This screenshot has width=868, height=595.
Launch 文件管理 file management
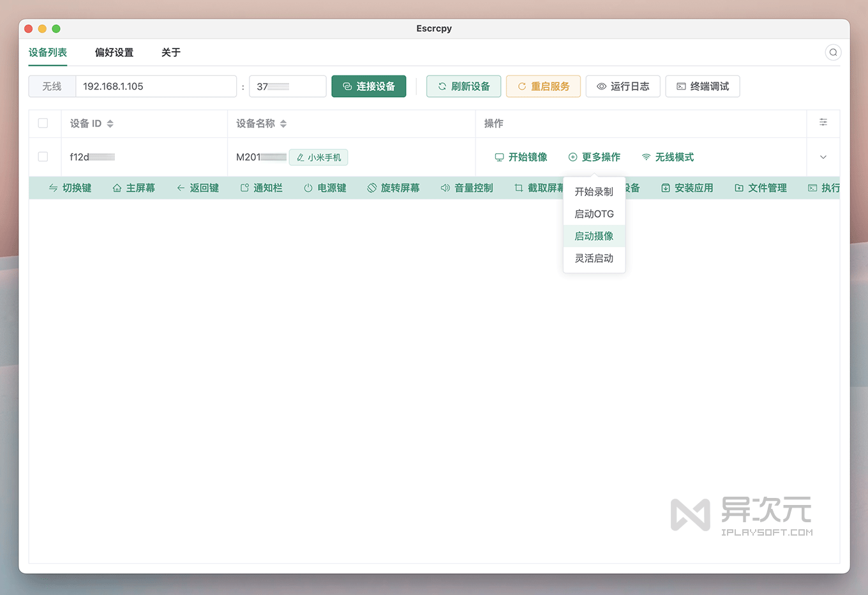pyautogui.click(x=760, y=188)
